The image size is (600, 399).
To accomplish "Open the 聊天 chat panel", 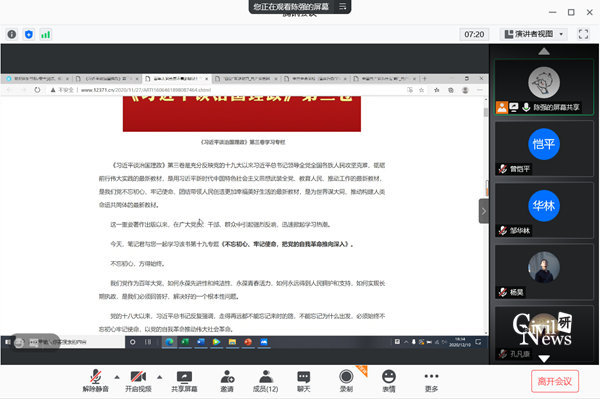I will (303, 381).
